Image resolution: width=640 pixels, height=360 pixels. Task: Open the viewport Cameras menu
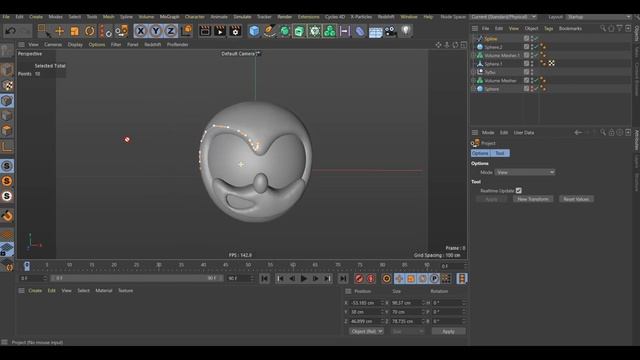click(53, 44)
